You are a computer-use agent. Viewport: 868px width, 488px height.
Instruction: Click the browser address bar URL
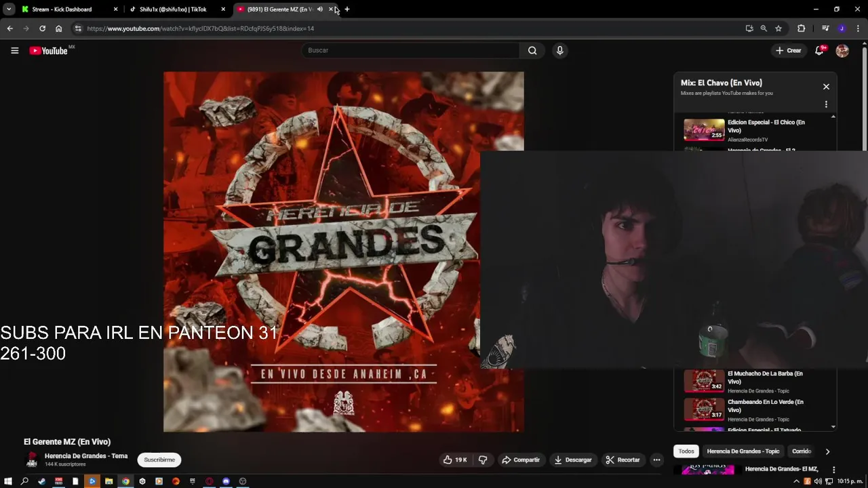[200, 28]
